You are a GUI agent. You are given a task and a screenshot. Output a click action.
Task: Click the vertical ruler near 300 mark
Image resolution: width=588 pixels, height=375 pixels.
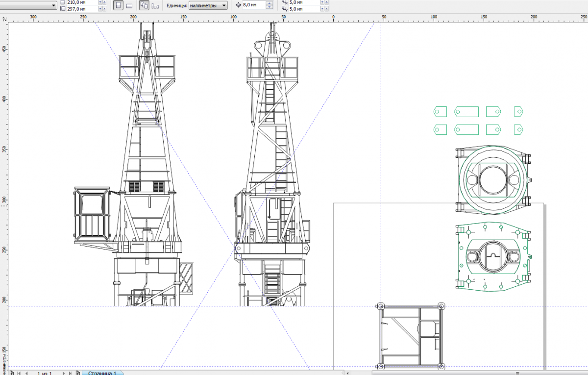pyautogui.click(x=3, y=200)
